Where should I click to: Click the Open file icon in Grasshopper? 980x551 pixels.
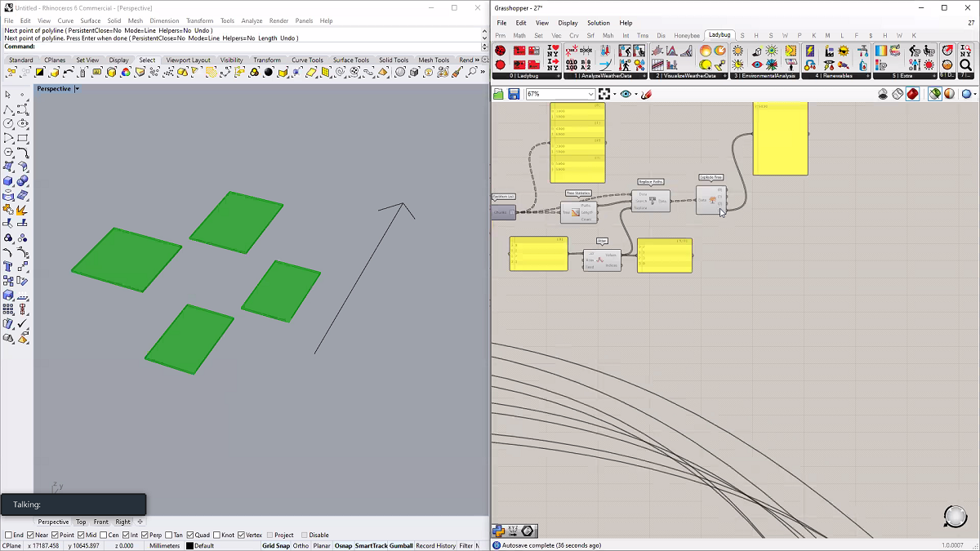[x=499, y=95]
